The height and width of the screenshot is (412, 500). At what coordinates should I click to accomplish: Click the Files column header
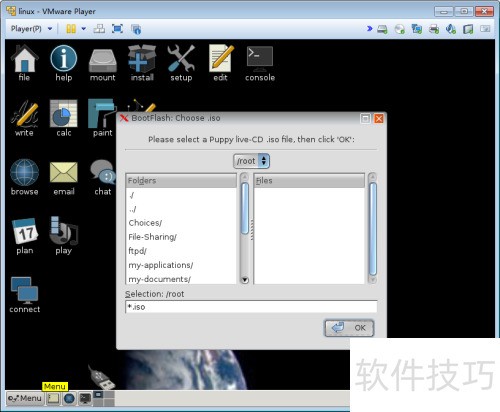309,181
